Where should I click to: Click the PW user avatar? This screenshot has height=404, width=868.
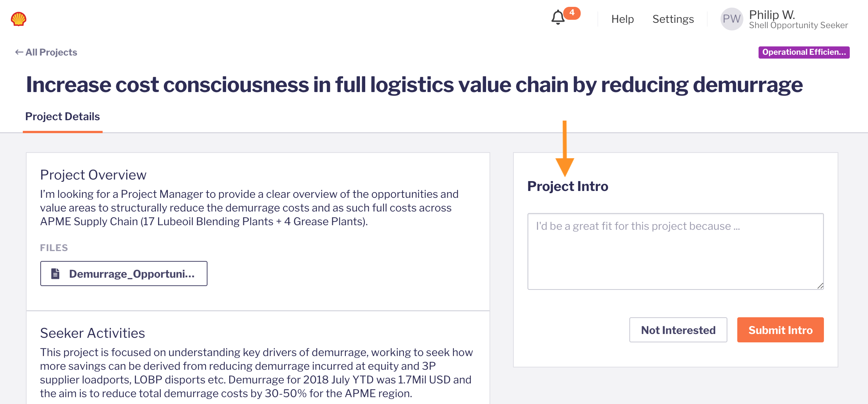click(x=732, y=19)
